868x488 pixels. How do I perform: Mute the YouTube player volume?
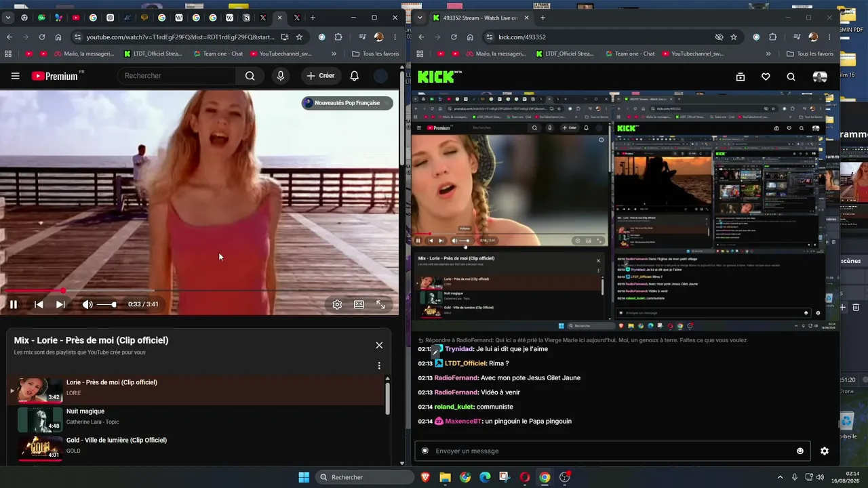click(87, 304)
